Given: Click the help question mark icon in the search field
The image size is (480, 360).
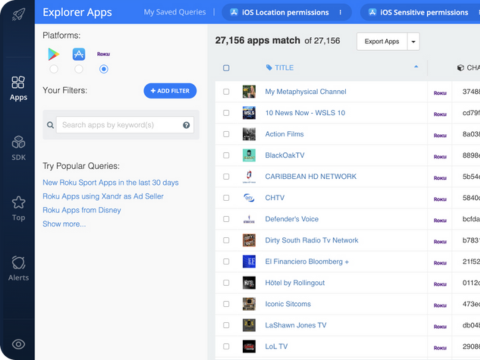Looking at the screenshot, I should click(186, 125).
